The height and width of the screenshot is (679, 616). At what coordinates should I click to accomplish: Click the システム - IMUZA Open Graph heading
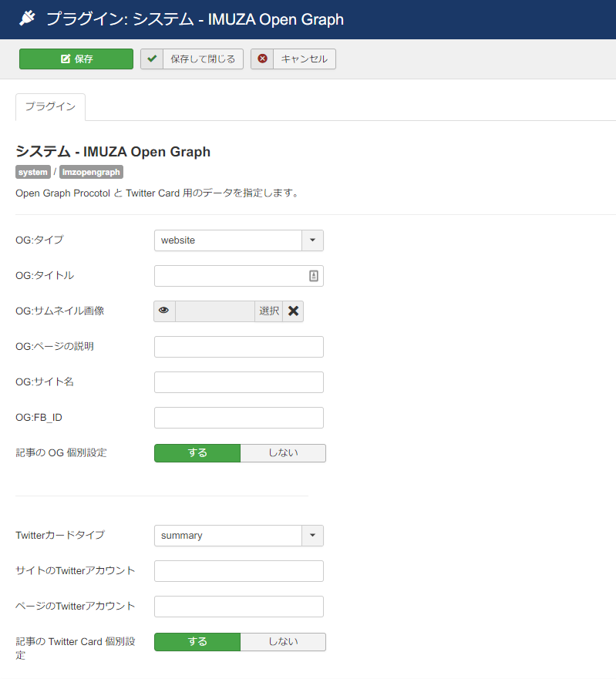(x=113, y=152)
